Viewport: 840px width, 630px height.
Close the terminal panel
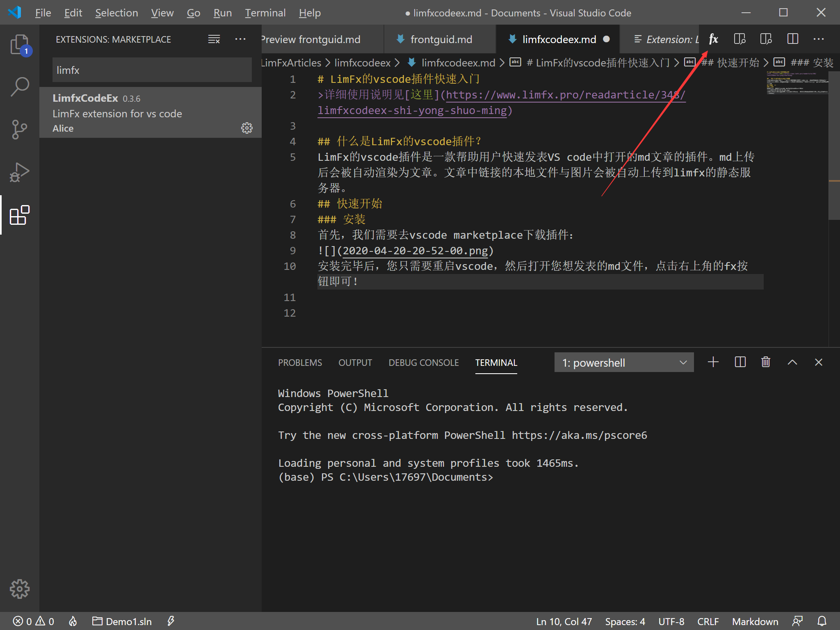(819, 362)
